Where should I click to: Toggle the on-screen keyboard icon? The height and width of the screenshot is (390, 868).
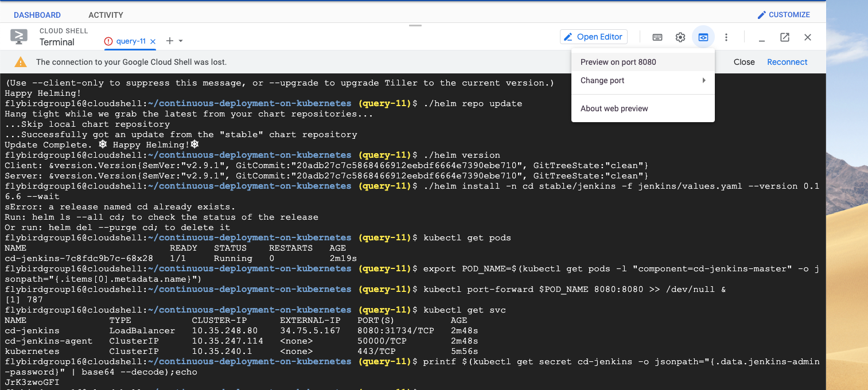[657, 37]
